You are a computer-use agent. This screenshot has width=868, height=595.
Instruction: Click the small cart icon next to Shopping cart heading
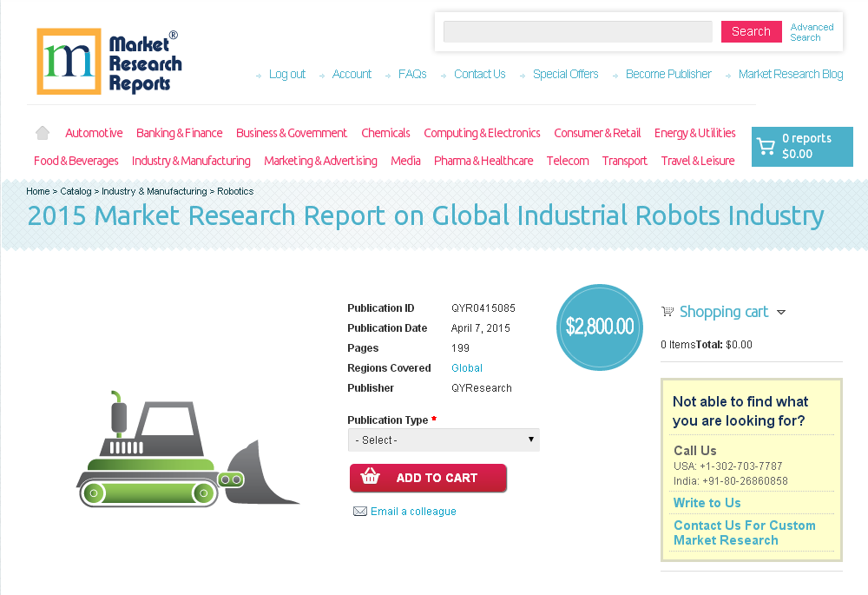(667, 311)
